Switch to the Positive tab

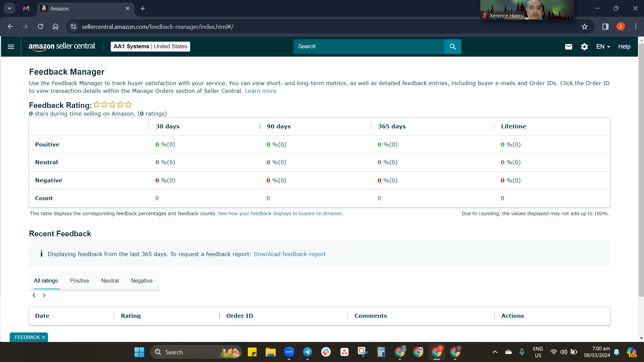pyautogui.click(x=79, y=281)
